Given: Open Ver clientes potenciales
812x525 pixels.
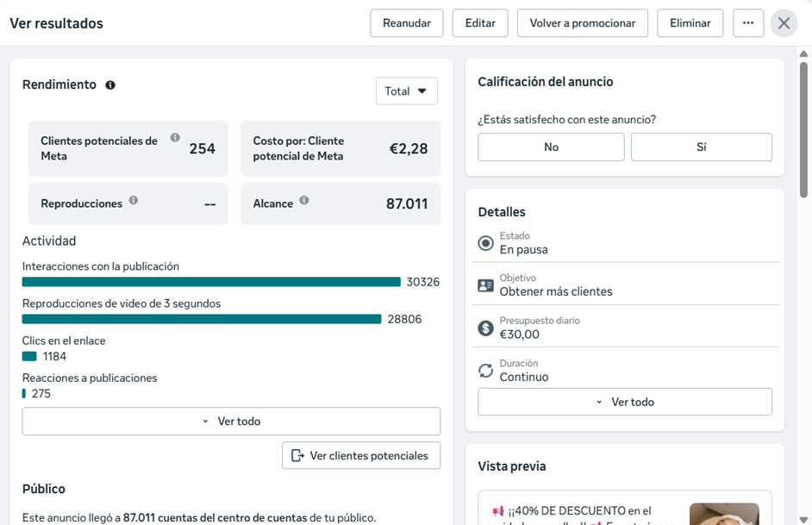Looking at the screenshot, I should (361, 456).
